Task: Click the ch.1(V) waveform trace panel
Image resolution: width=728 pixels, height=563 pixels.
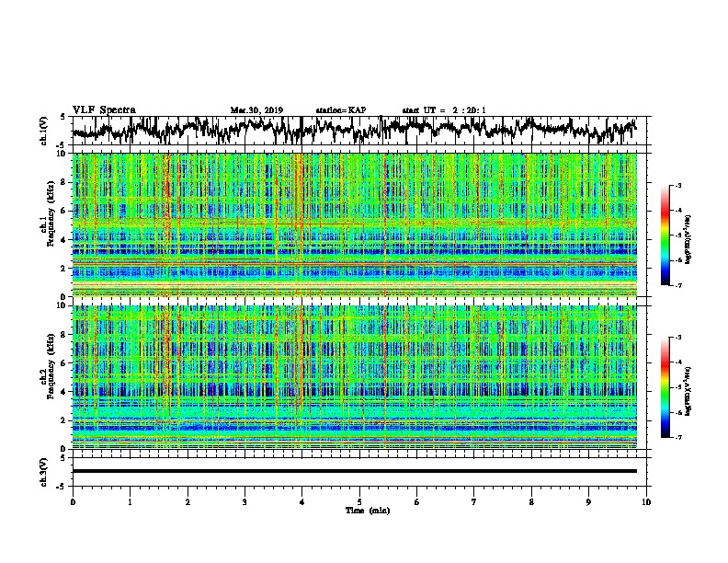Action: [361, 131]
